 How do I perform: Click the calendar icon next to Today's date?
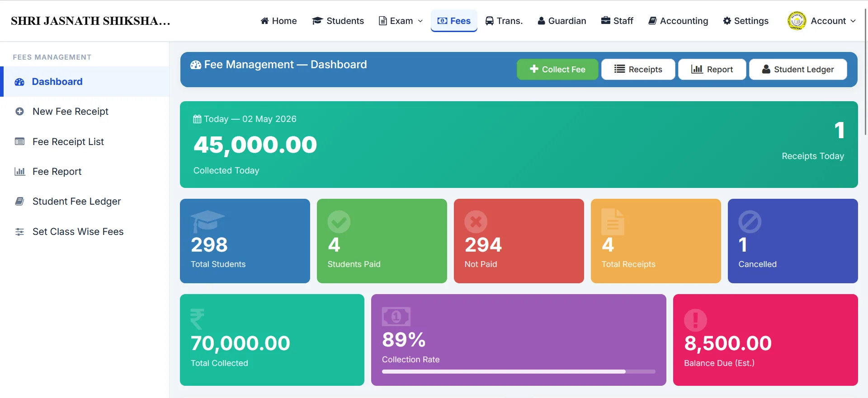coord(197,119)
